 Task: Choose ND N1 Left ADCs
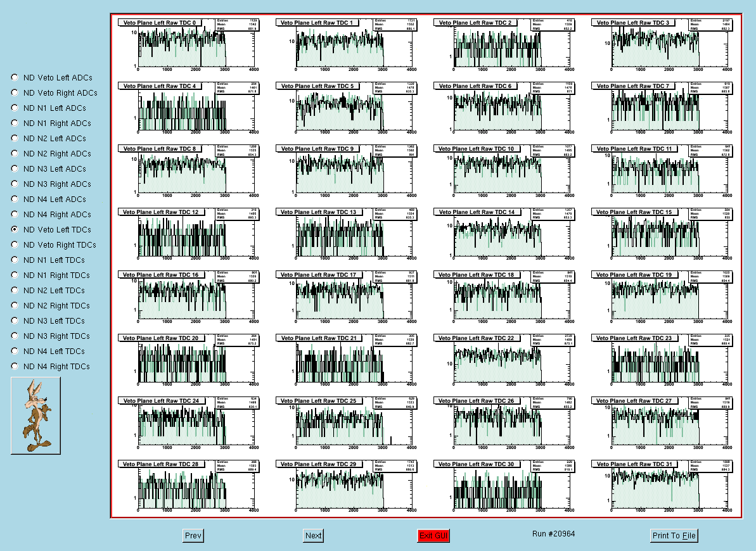pos(15,108)
